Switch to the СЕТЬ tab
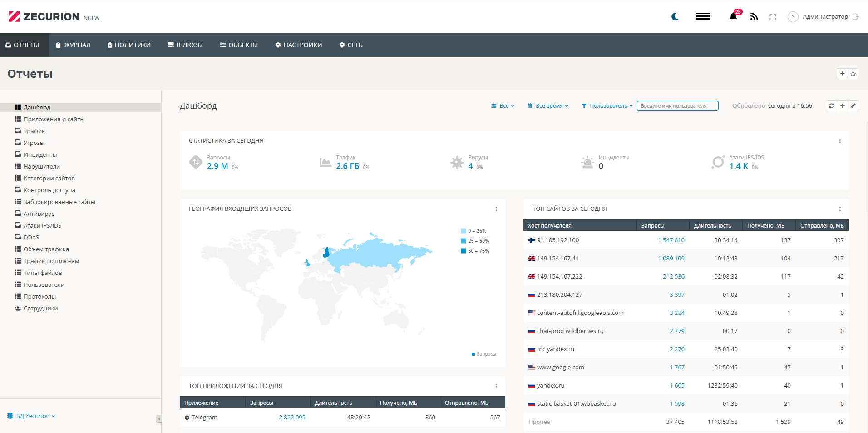Screen dimensions: 868x433 [350, 45]
